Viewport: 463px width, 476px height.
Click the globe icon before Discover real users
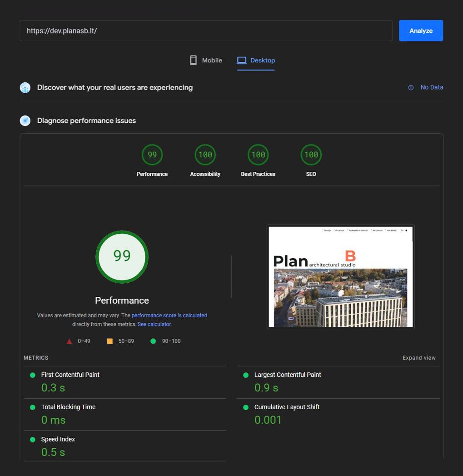point(25,87)
